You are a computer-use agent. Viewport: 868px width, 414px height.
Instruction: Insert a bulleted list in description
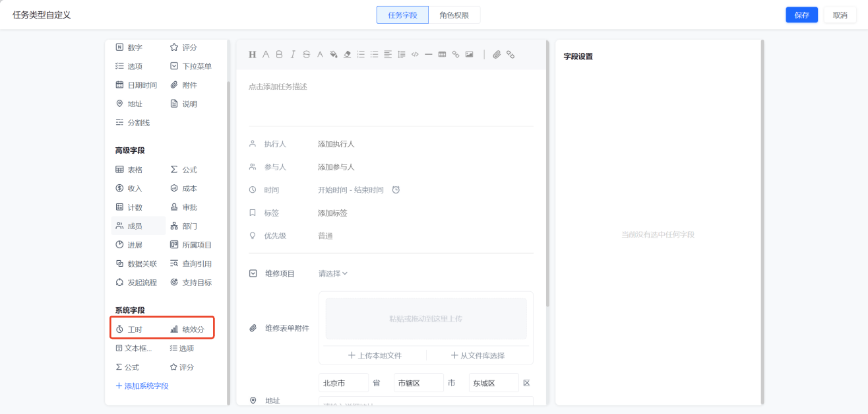374,55
